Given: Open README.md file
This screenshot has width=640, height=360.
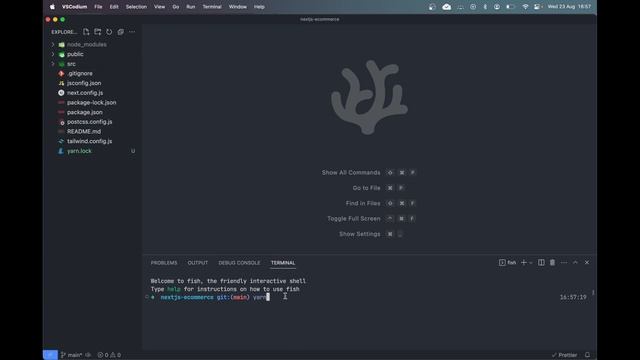Looking at the screenshot, I should pyautogui.click(x=84, y=132).
